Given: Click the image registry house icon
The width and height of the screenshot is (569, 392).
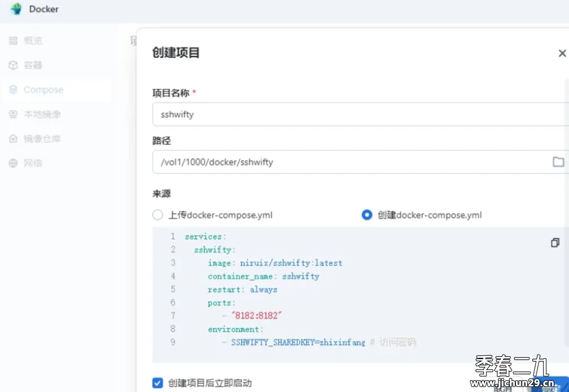Looking at the screenshot, I should pyautogui.click(x=13, y=139).
